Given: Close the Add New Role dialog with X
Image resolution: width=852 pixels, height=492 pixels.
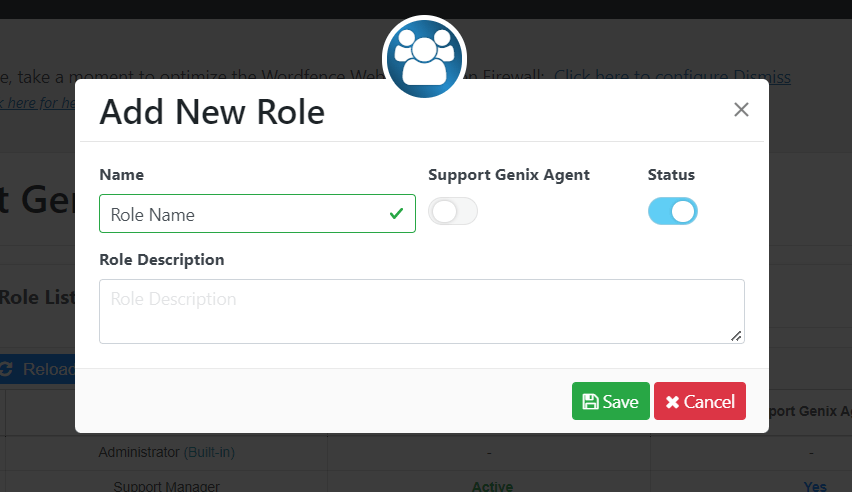Looking at the screenshot, I should tap(741, 110).
